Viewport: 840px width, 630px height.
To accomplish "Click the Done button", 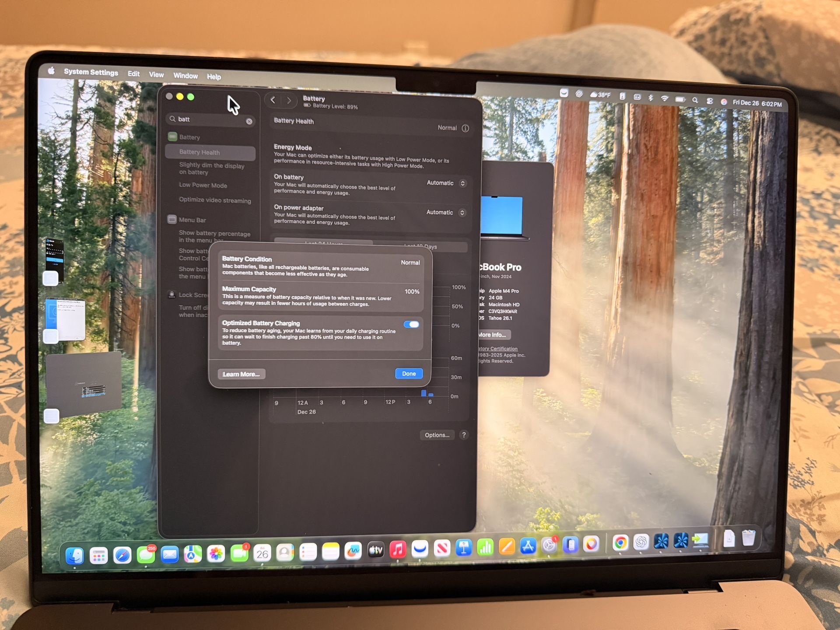I will tap(409, 373).
